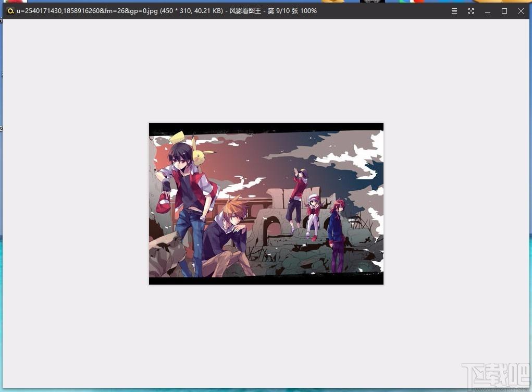Screen dimensions: 532x392
Task: Click Pikachu on the trainer's shoulder
Action: [201, 152]
